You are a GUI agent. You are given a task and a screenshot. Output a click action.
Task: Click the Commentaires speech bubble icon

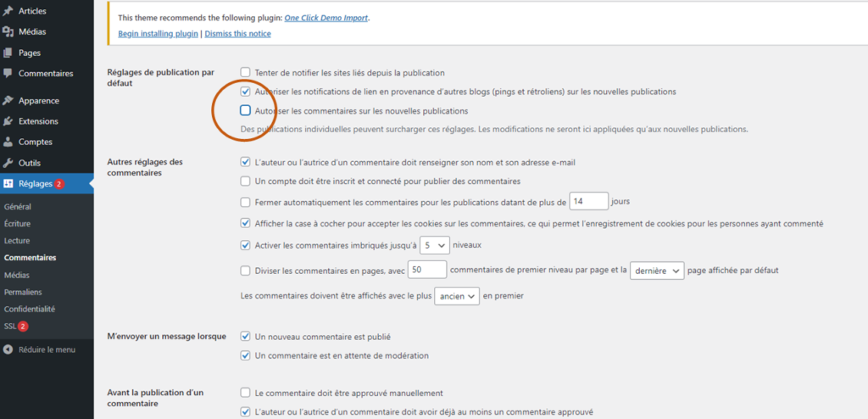(x=8, y=74)
